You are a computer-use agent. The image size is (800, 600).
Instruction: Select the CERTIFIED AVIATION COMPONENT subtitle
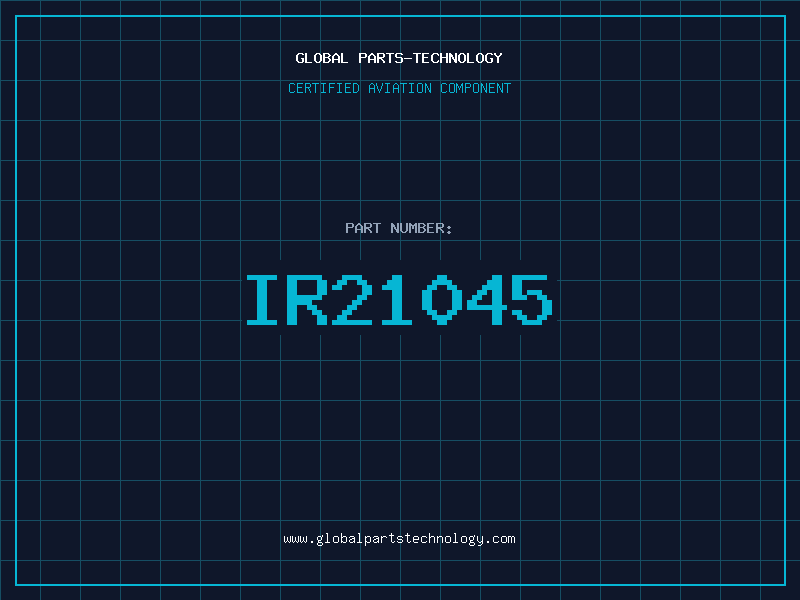(399, 88)
